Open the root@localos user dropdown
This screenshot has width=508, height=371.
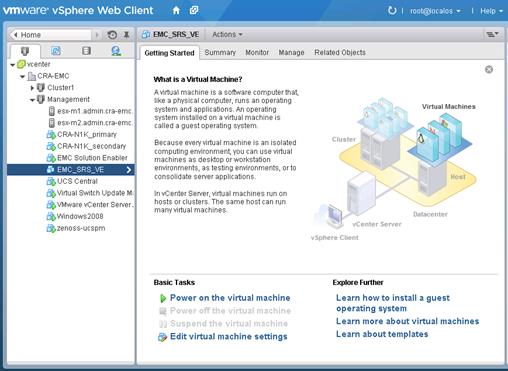pyautogui.click(x=435, y=11)
